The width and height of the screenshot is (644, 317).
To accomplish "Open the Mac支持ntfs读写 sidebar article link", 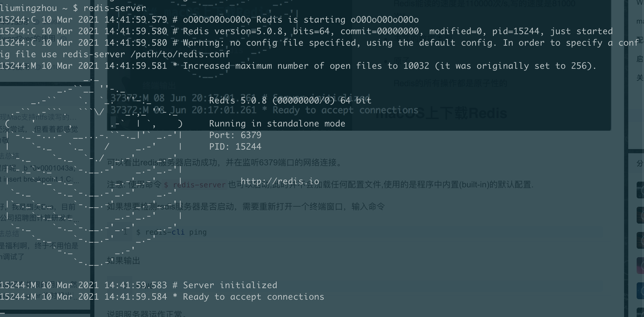I will [x=38, y=117].
